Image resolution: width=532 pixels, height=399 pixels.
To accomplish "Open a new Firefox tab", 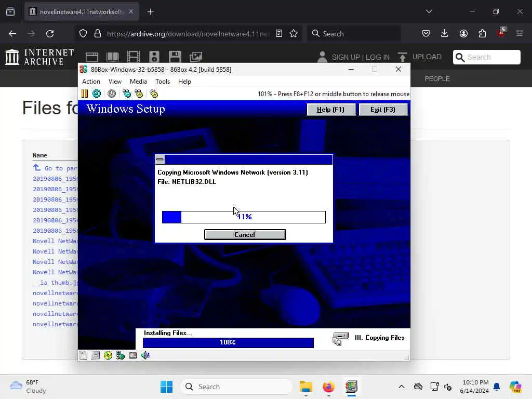I will pos(150,12).
